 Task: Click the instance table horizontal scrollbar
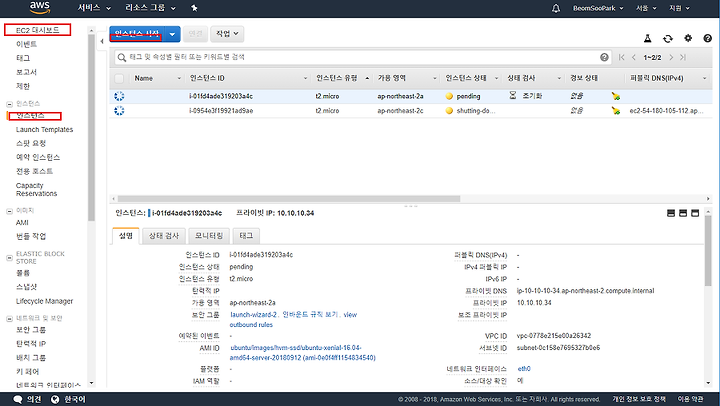click(289, 199)
